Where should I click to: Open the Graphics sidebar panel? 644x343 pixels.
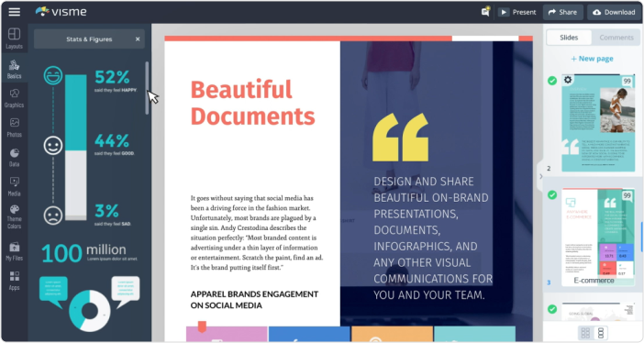coord(14,98)
